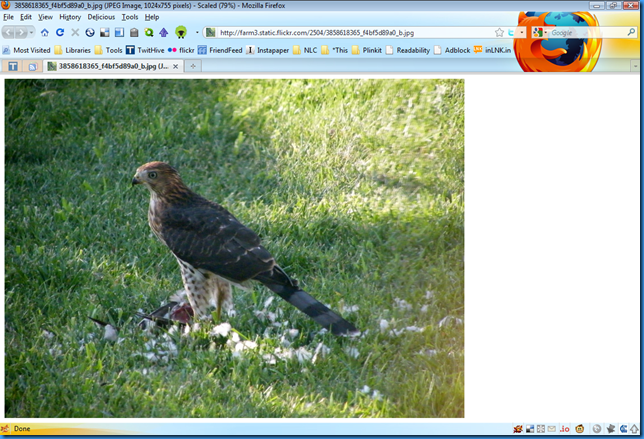Screen dimensions: 644x439
Task: Open the *This bookmarks folder
Action: (335, 50)
